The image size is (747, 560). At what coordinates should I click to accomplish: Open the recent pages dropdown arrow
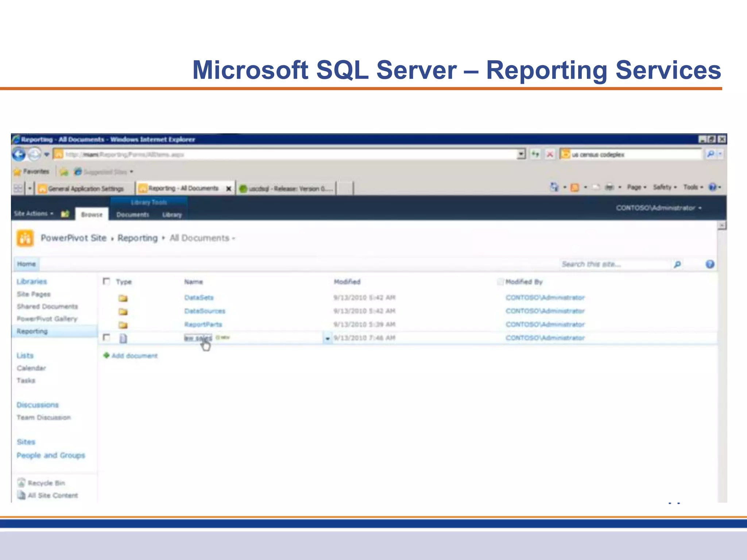coord(47,155)
